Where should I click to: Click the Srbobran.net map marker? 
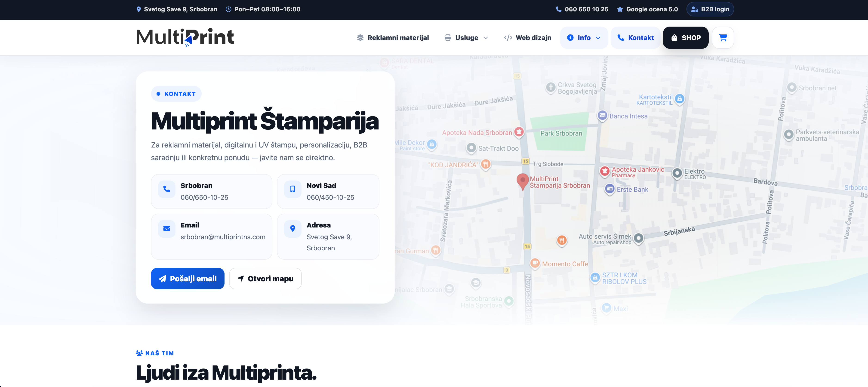tap(791, 87)
